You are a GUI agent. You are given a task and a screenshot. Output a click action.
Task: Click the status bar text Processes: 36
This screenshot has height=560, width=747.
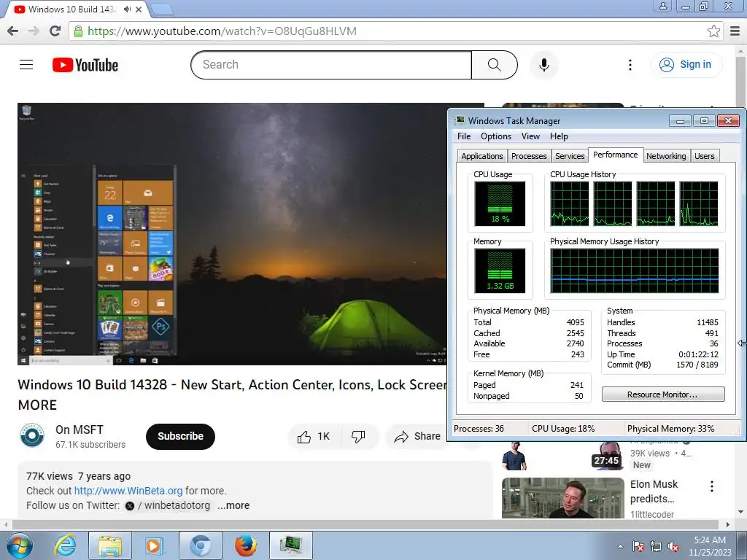coord(479,429)
